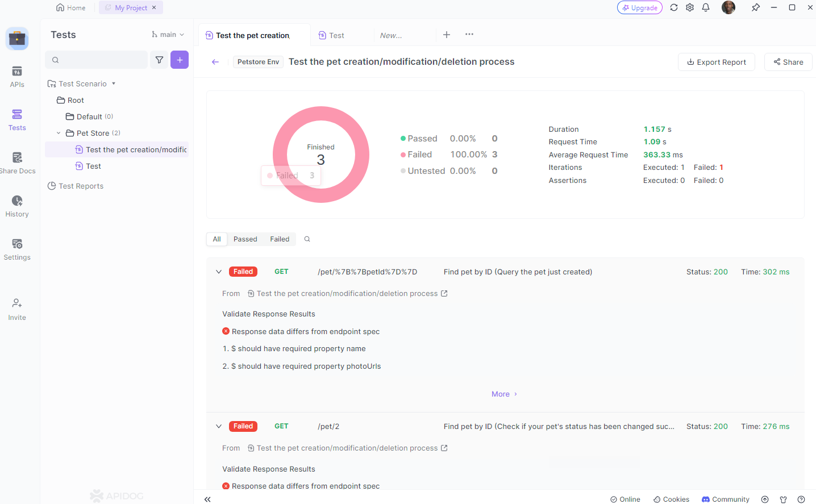The image size is (816, 504).
Task: Invite a teammate via the sidebar icon
Action: (17, 309)
